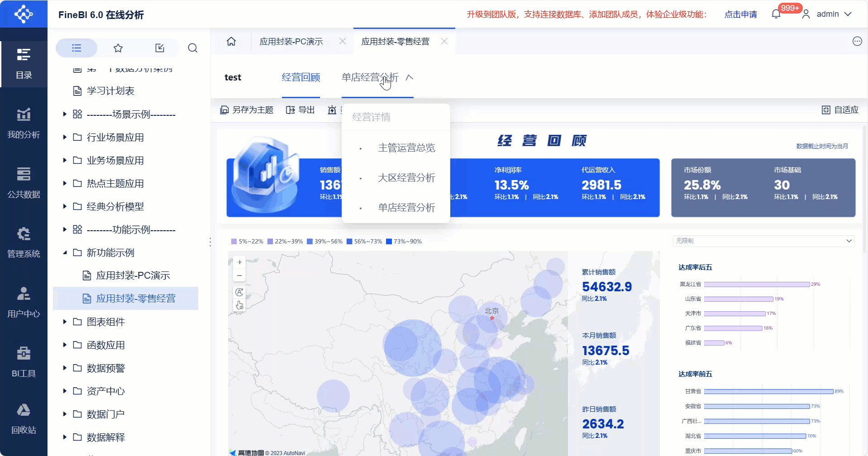Screen dimensions: 868x456
Task: Click 导出 export toolbar button
Action: click(x=300, y=110)
